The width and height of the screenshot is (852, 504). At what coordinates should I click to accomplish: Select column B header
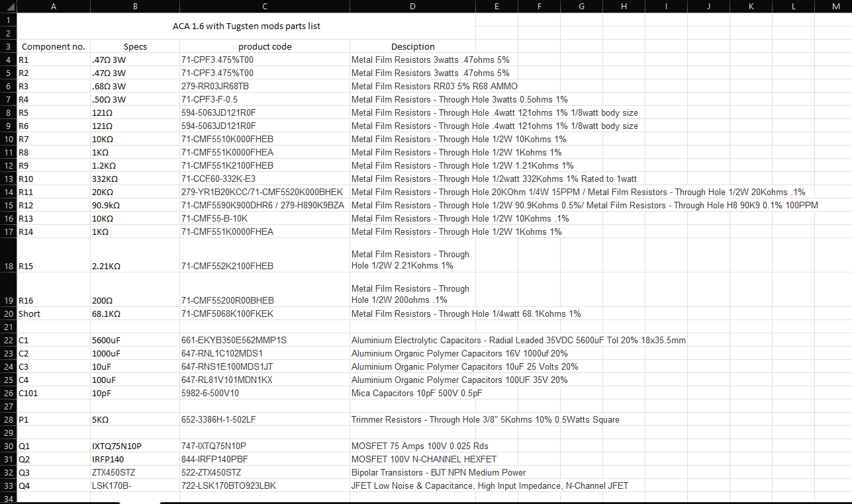click(135, 6)
